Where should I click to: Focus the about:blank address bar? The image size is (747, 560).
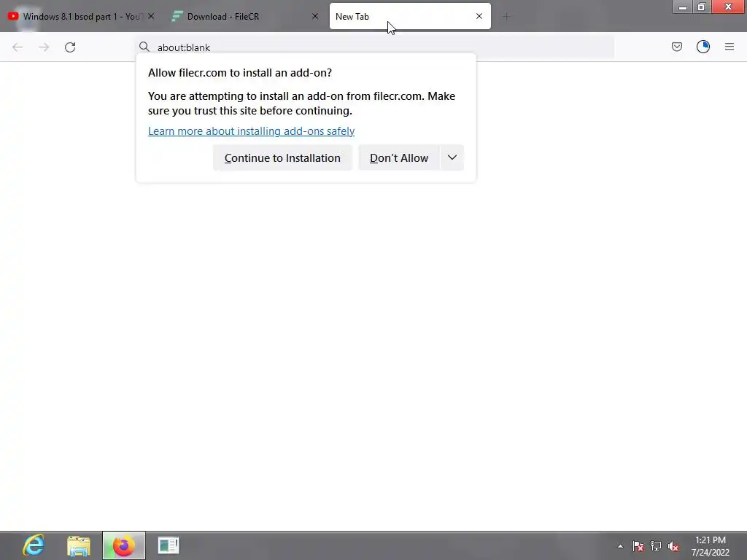[x=374, y=47]
